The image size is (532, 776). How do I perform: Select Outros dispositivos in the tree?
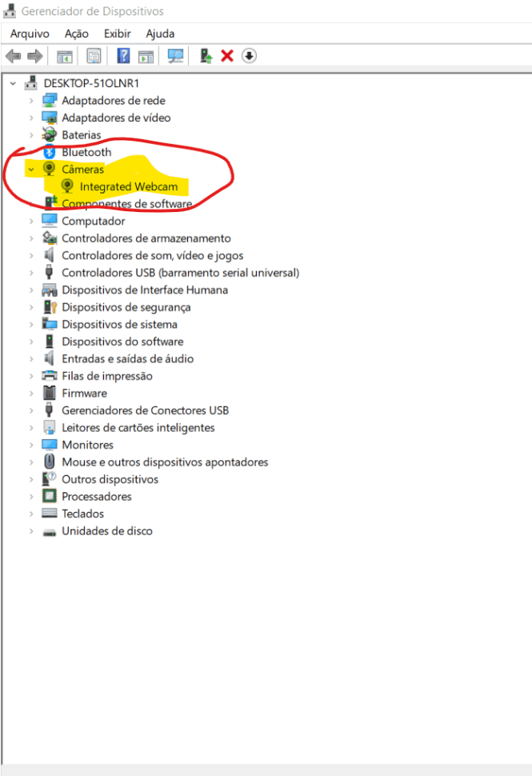[x=110, y=479]
